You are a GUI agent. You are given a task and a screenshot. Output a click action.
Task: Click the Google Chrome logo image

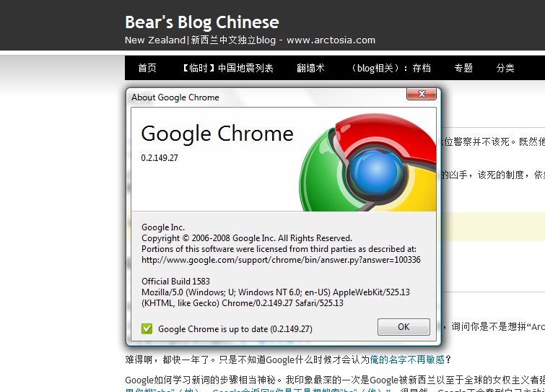coord(367,162)
